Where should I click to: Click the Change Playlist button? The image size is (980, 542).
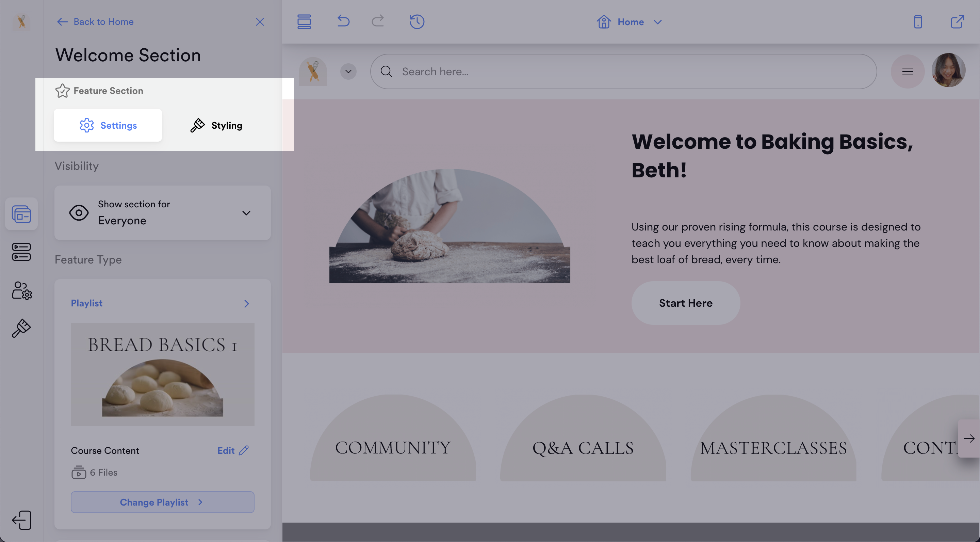point(162,502)
